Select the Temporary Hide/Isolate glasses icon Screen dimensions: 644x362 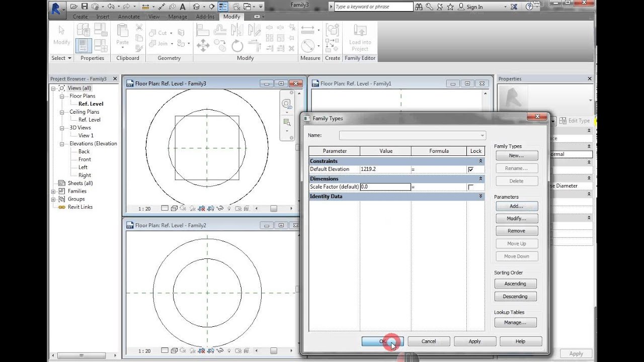coord(220,209)
